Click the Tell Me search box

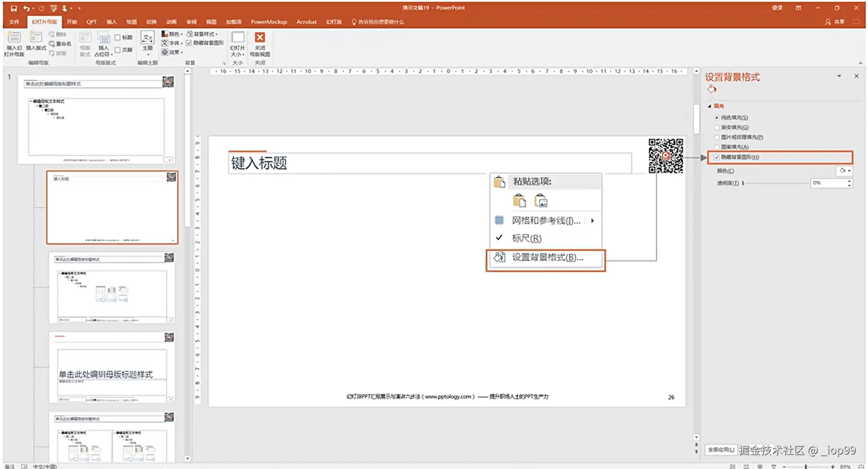tap(377, 22)
